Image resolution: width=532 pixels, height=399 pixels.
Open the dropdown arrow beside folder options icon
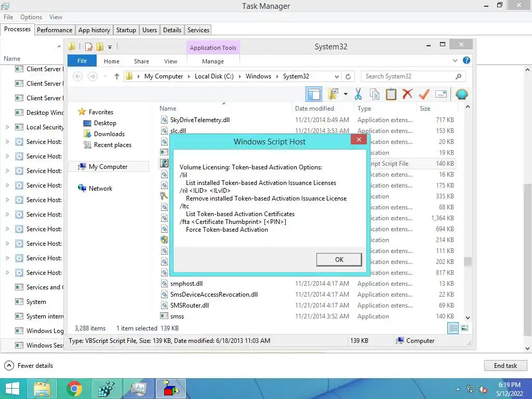pyautogui.click(x=345, y=94)
